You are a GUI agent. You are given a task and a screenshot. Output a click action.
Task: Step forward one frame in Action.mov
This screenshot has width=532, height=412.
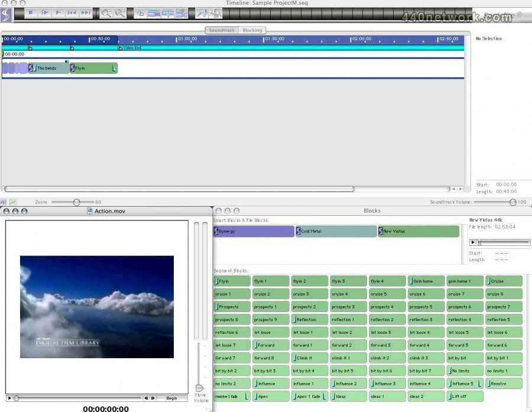[153, 398]
